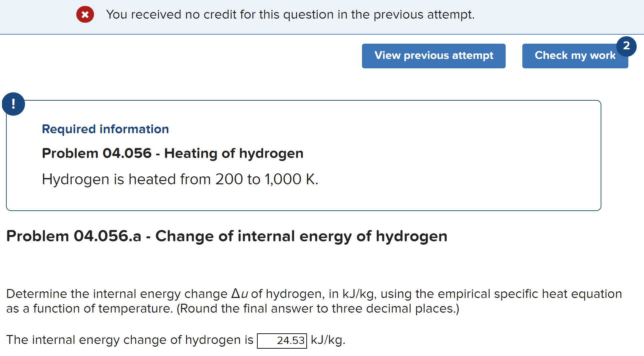Click the attempts counter on Check my work
Screen dimensions: 644x356
[x=627, y=46]
